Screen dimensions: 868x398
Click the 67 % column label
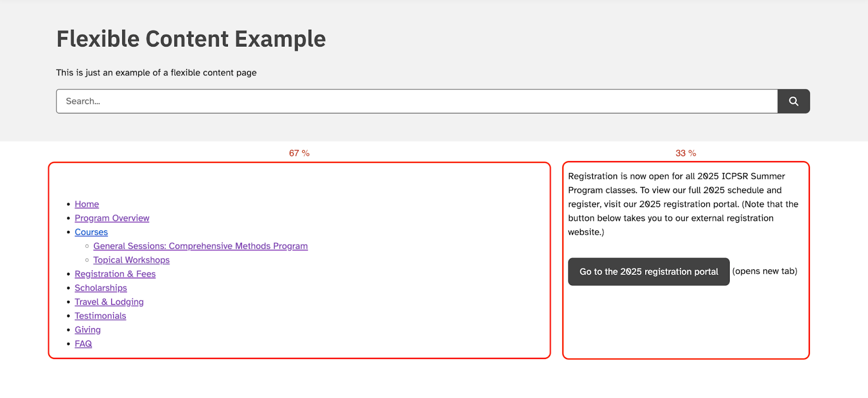pos(299,153)
